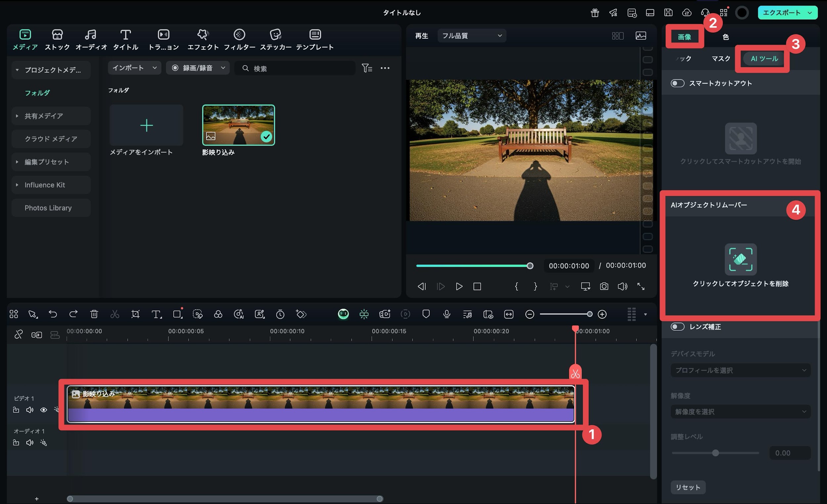827x504 pixels.
Task: Add text with the T tool icon
Action: pyautogui.click(x=156, y=314)
